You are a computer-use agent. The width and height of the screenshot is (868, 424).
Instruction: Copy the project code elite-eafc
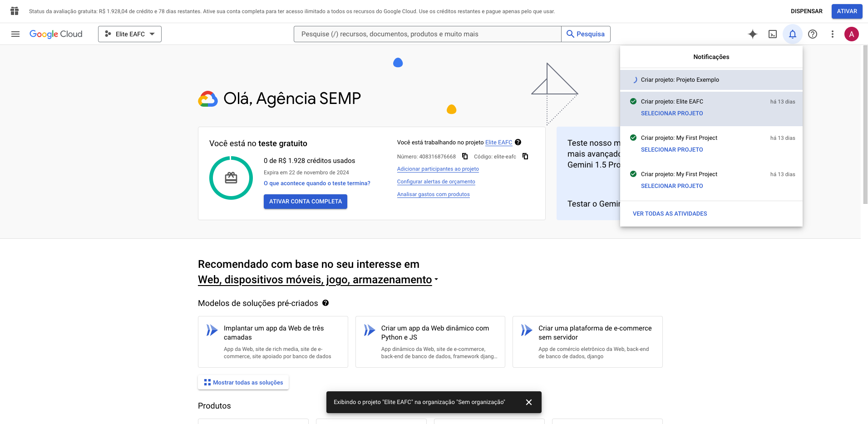tap(525, 156)
